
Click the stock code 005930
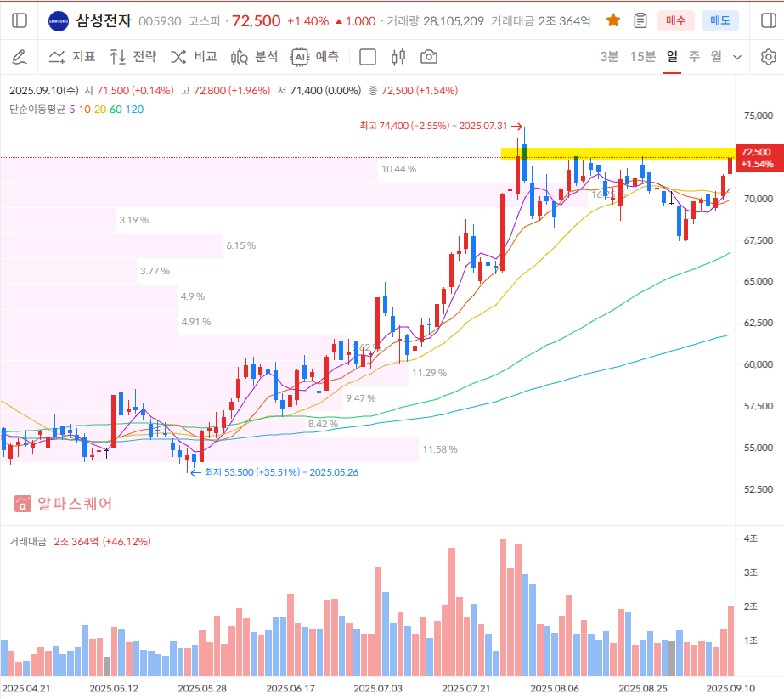tap(160, 21)
